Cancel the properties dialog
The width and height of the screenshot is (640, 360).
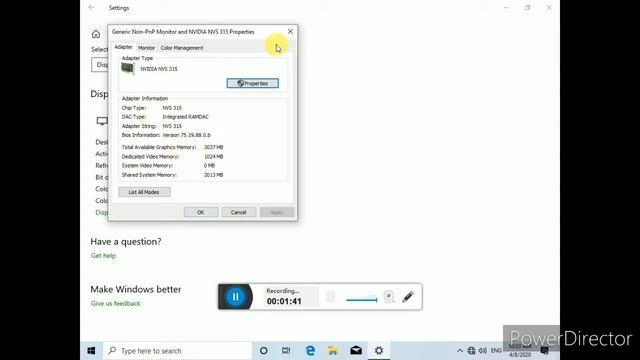coord(239,212)
